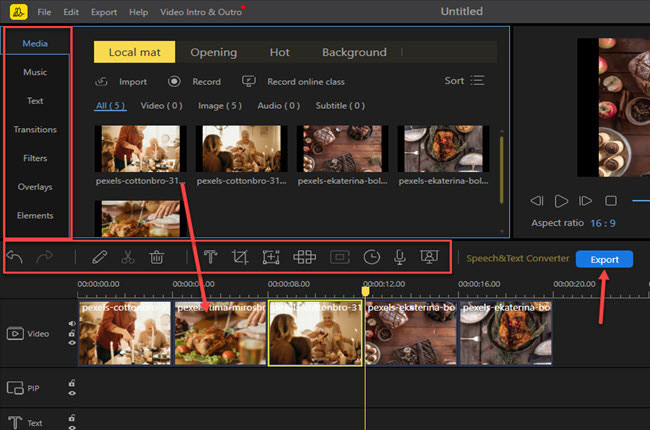Select the highlighted third timeline clip

[315, 333]
